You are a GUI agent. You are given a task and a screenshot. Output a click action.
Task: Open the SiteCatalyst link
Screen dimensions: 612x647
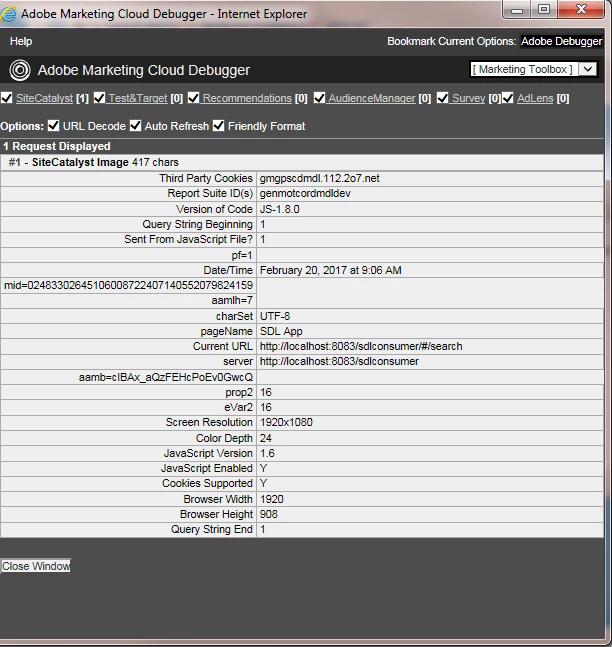[45, 98]
